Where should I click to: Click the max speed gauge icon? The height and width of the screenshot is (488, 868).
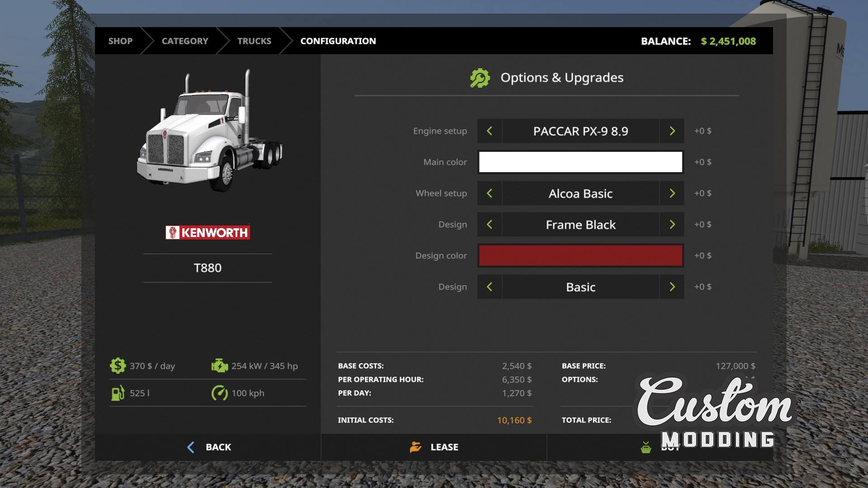(x=220, y=393)
